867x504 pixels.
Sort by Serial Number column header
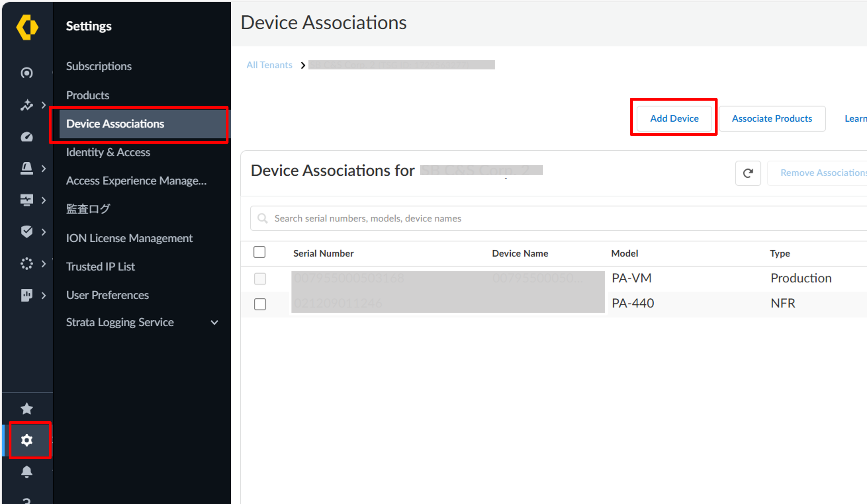323,253
